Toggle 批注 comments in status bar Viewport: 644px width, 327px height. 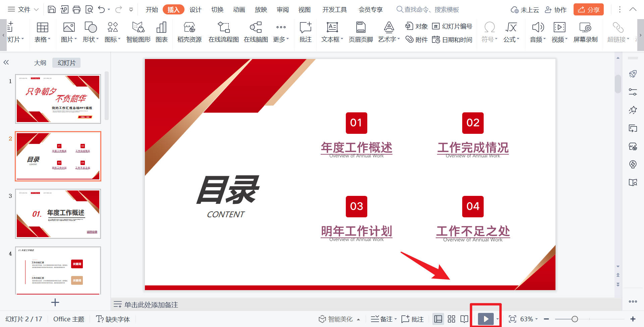coord(413,319)
